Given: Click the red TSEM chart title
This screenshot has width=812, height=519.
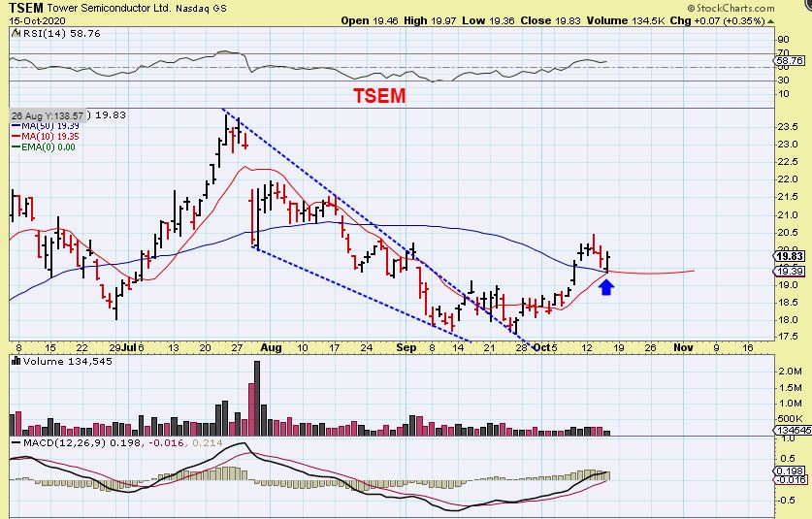Looking at the screenshot, I should click(379, 96).
